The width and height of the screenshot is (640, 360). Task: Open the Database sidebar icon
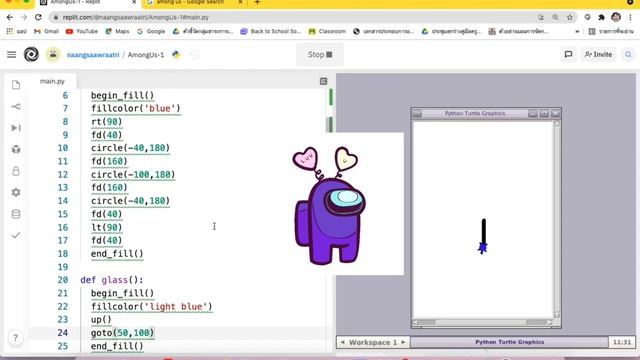click(16, 214)
